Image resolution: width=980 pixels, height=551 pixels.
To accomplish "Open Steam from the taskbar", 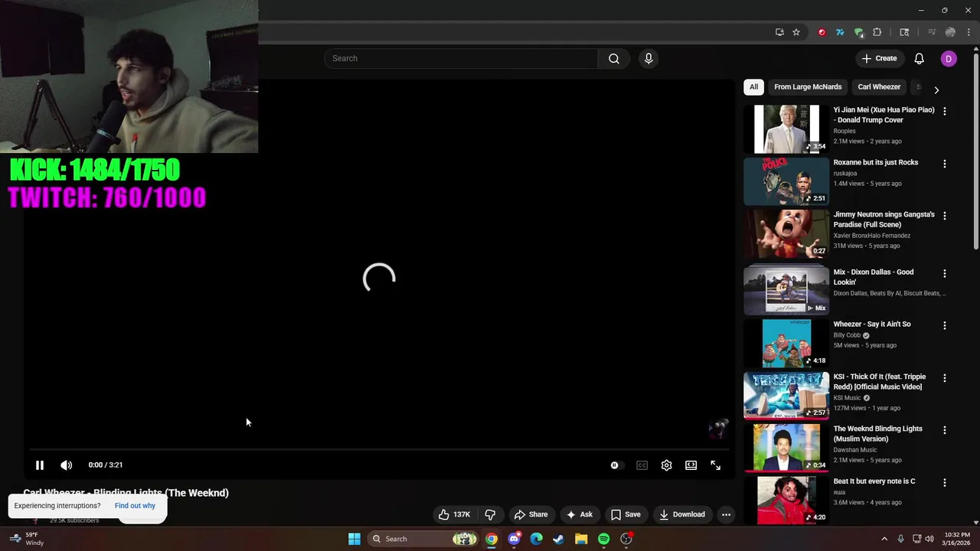I will click(558, 539).
